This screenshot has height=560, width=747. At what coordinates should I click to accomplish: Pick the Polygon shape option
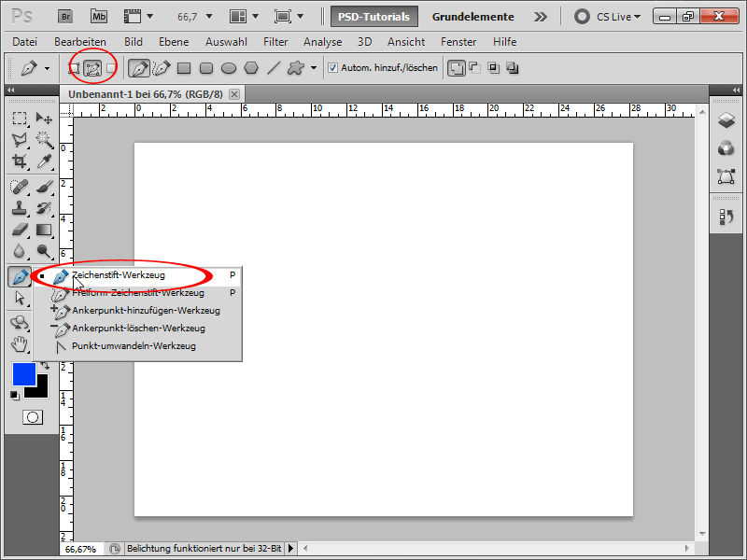(251, 68)
